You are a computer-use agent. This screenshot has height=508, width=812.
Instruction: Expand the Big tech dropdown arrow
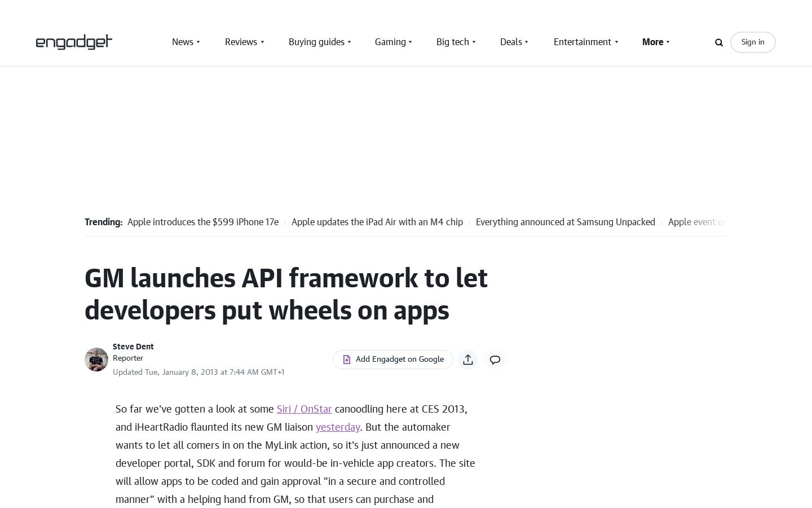tap(474, 42)
